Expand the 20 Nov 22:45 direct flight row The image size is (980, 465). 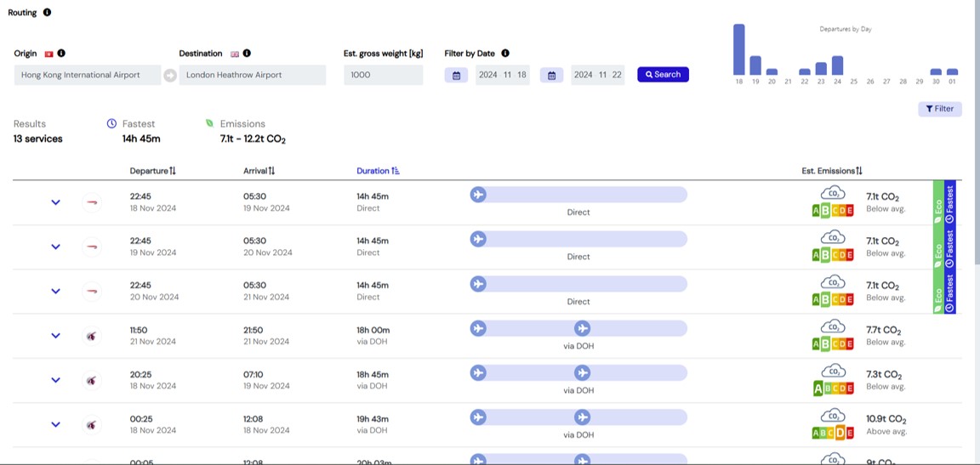point(55,291)
